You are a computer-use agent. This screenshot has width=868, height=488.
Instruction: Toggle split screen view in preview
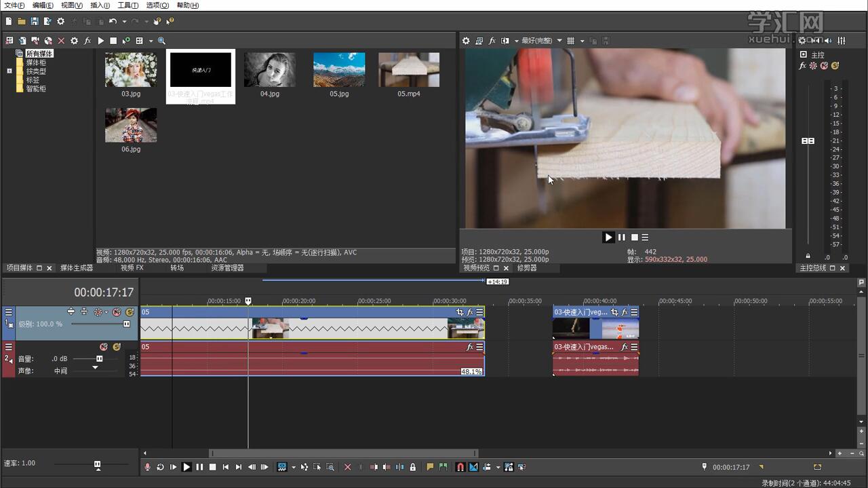click(505, 41)
